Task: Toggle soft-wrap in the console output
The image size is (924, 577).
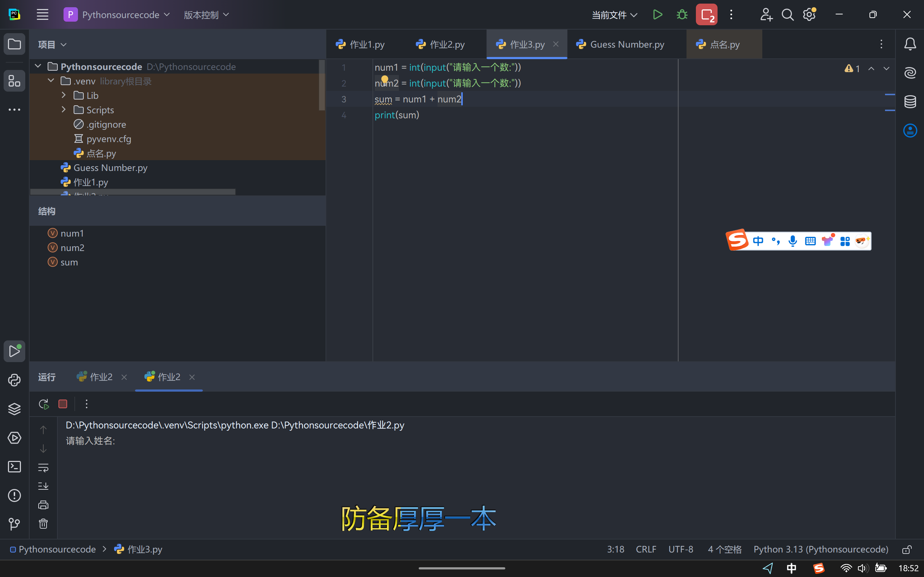Action: [43, 467]
